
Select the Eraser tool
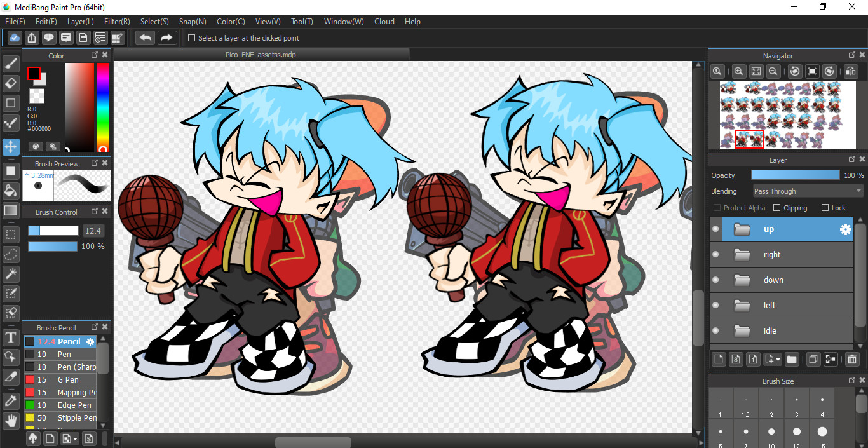[x=11, y=83]
